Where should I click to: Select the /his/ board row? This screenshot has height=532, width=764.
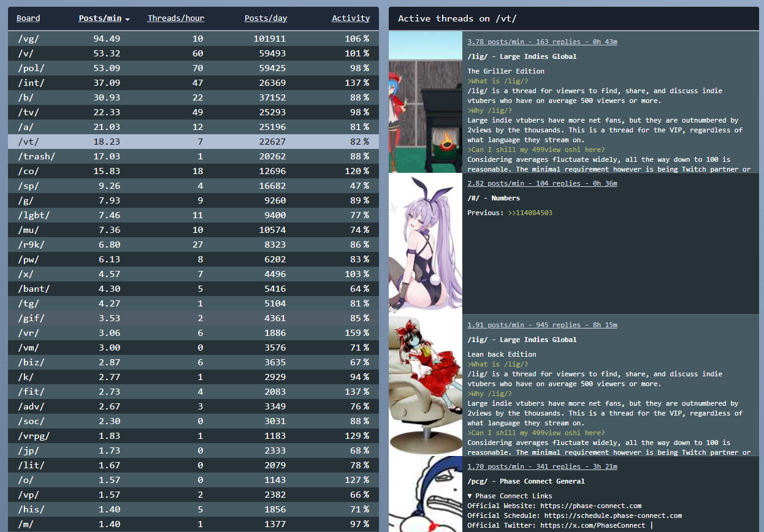(193, 509)
